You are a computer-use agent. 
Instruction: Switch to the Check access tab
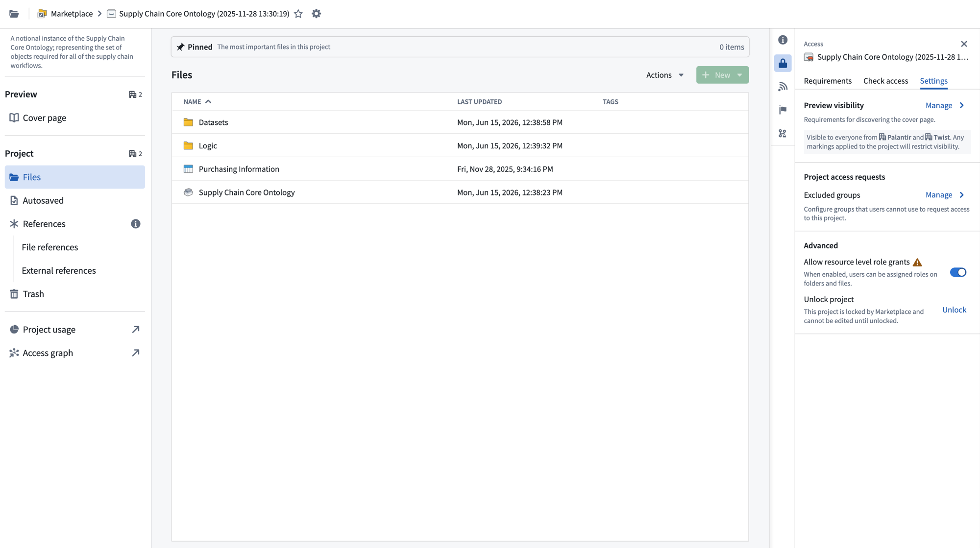tap(885, 81)
